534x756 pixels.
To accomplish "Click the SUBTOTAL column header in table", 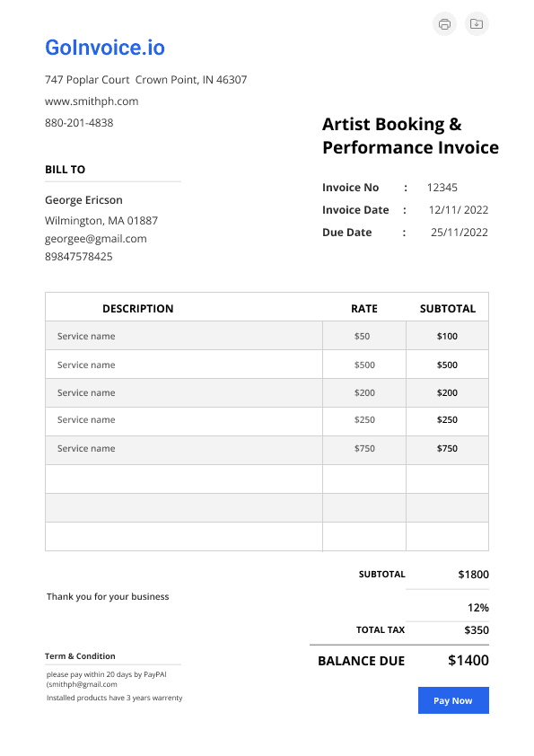I will coord(448,309).
